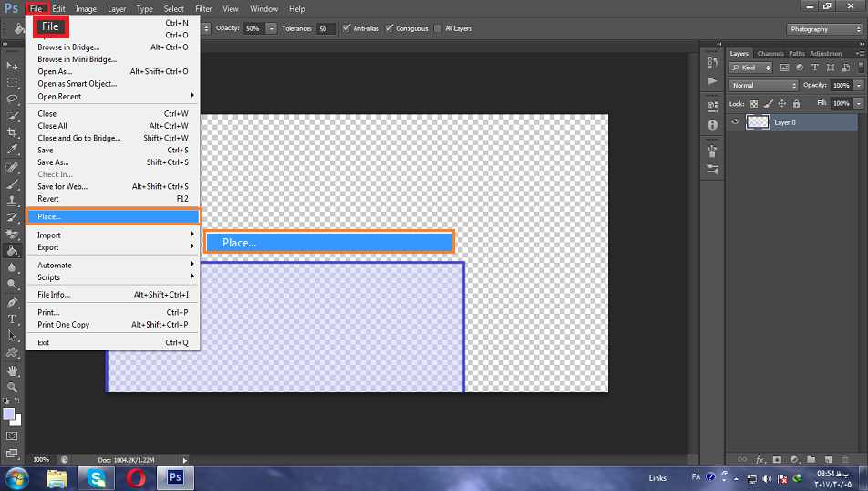Screen dimensions: 868x491
Task: Select the Paint Bucket tool
Action: (x=12, y=250)
